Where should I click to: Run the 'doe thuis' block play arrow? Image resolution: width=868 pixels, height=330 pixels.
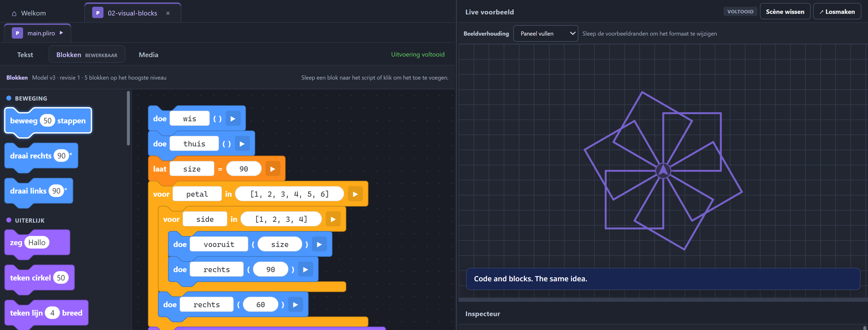(242, 144)
